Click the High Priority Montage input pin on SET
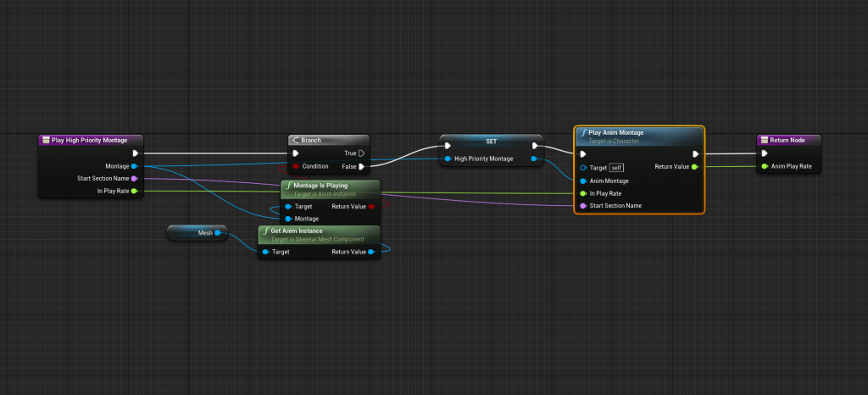This screenshot has width=868, height=395. pos(447,159)
